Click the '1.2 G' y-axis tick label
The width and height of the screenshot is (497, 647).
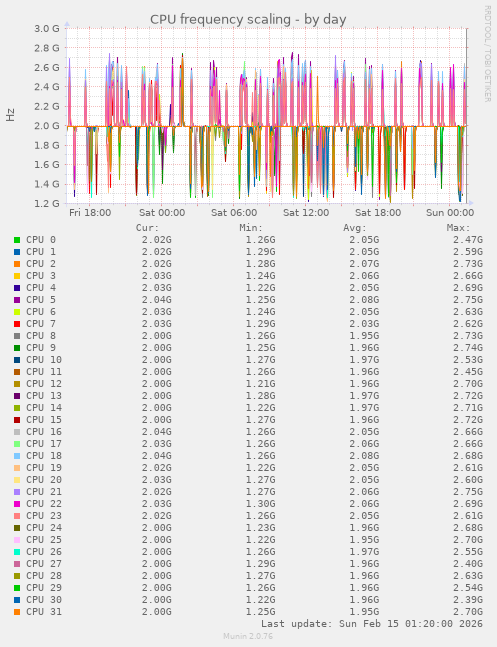pyautogui.click(x=47, y=203)
